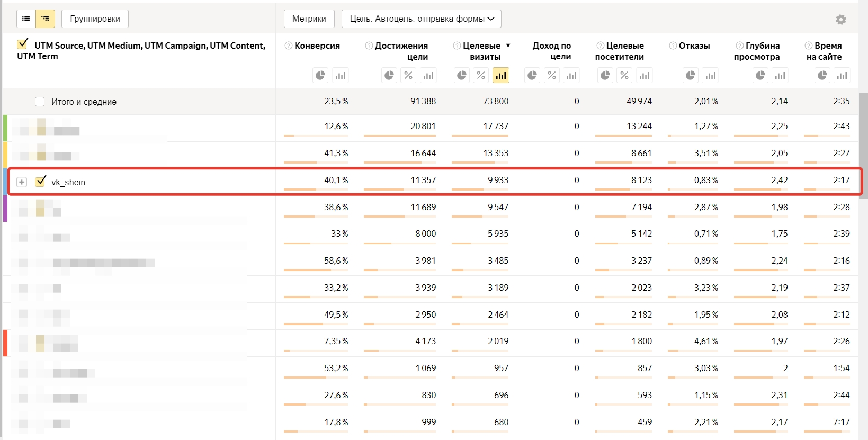The height and width of the screenshot is (440, 868).
Task: Show the bar chart for Целевые посетители
Action: 644,76
